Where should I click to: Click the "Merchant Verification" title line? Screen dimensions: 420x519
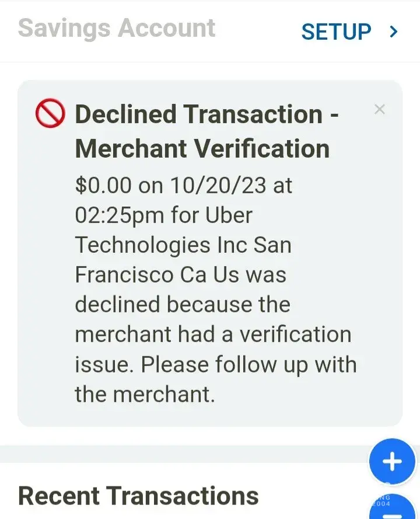tap(202, 149)
